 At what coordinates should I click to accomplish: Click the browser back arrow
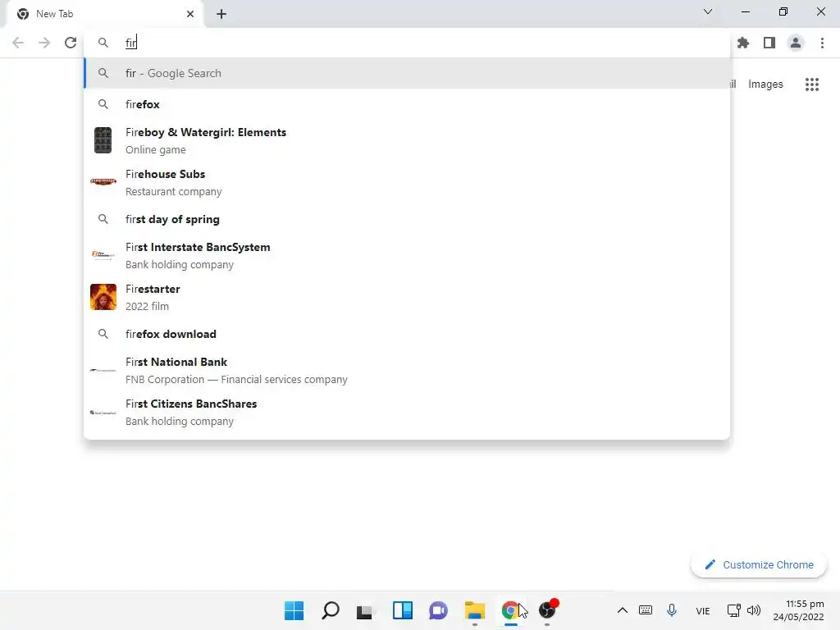click(18, 43)
